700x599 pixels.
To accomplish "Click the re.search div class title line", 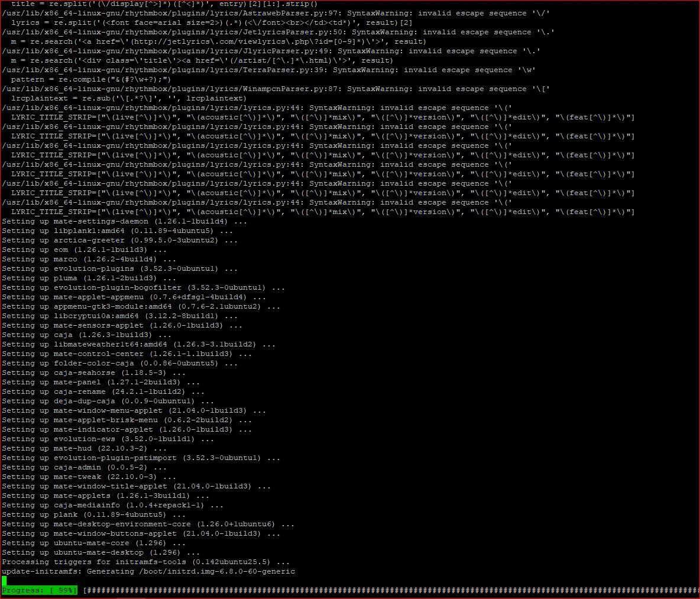I will point(202,61).
